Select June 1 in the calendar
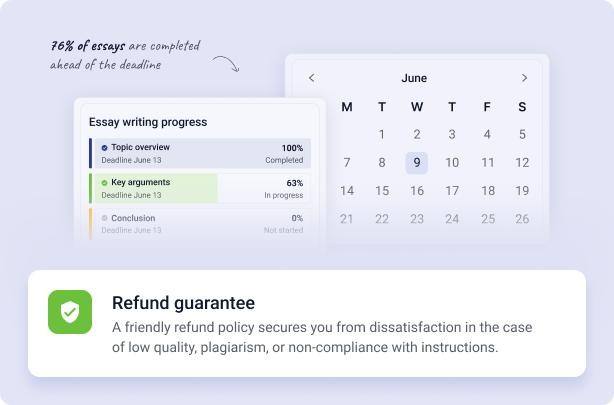Image resolution: width=614 pixels, height=405 pixels. 382,135
